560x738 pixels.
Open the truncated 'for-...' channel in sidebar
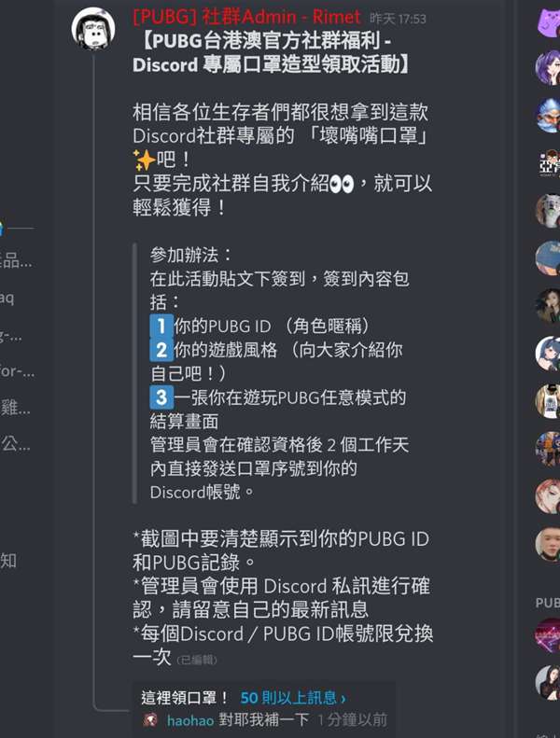[17, 371]
